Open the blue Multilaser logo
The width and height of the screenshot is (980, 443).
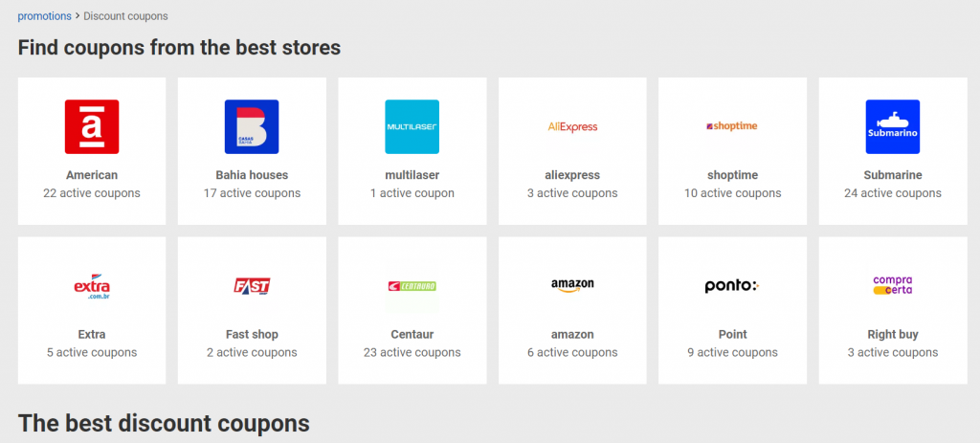point(412,127)
